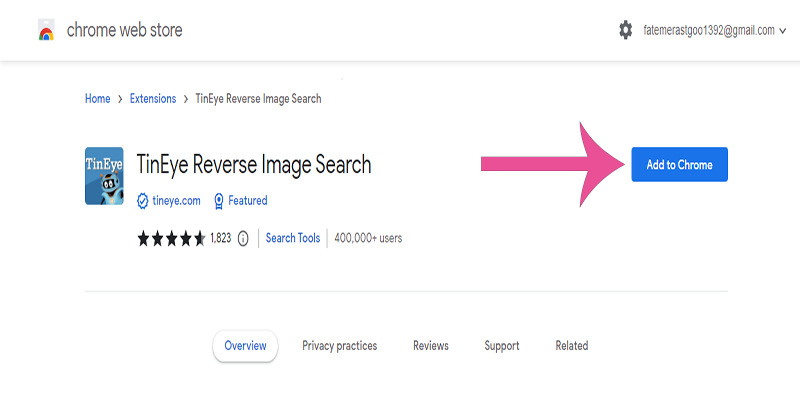Click the TinEye robot extension icon
The width and height of the screenshot is (800, 400).
(x=104, y=176)
